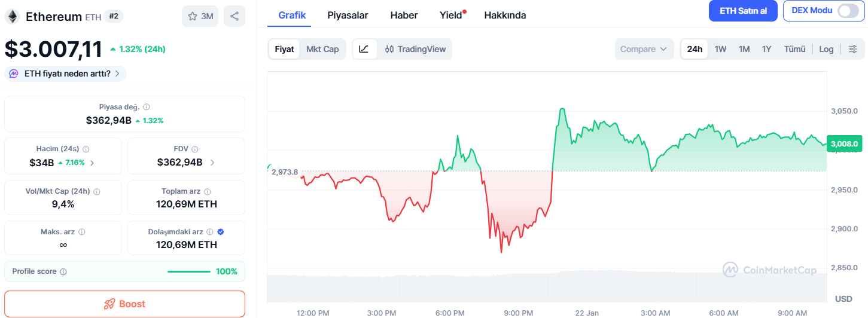Click the green 3,008.0 price label
This screenshot has width=868, height=318.
pyautogui.click(x=844, y=143)
